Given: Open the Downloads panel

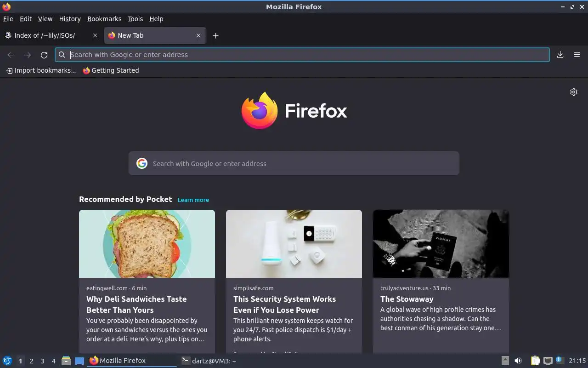Looking at the screenshot, I should 560,55.
